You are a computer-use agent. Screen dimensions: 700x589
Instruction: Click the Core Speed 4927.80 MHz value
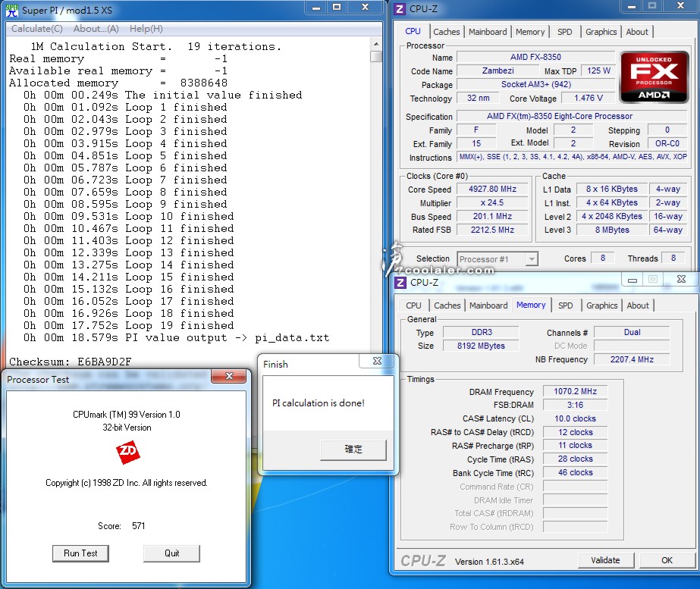(x=492, y=190)
